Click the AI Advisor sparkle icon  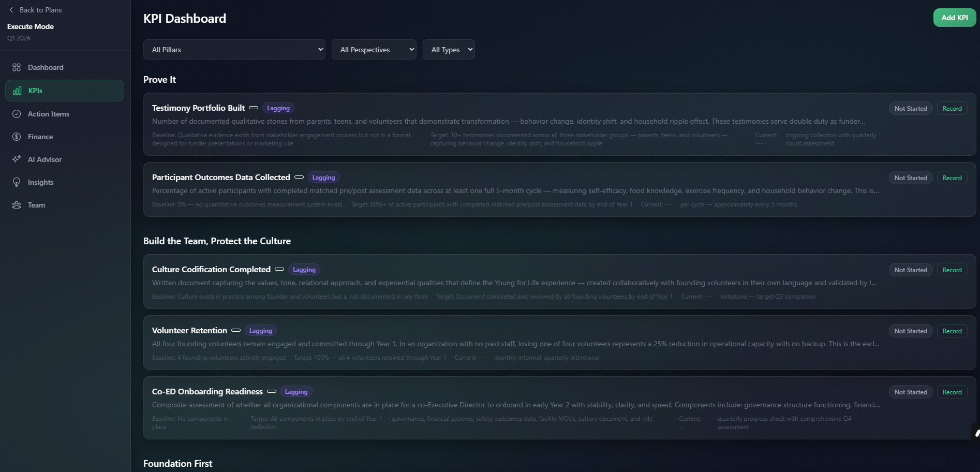click(17, 159)
